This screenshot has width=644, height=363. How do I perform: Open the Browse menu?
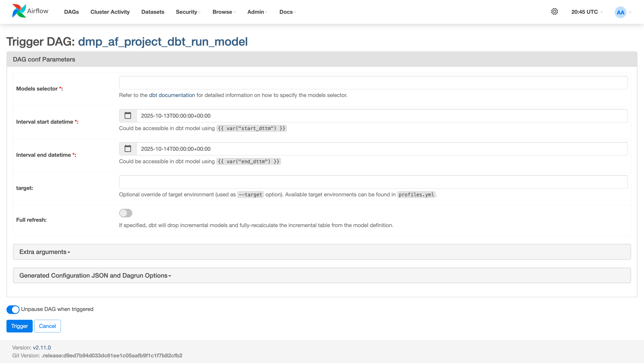224,12
